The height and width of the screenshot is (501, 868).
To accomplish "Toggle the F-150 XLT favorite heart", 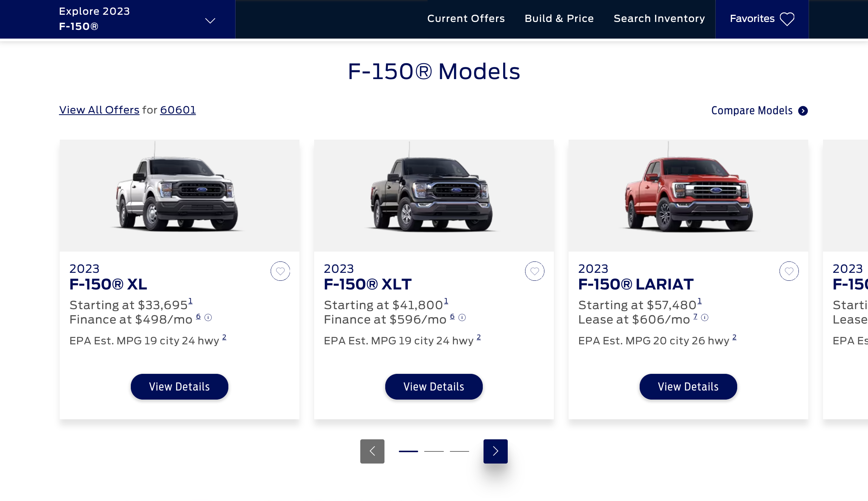I will (535, 271).
